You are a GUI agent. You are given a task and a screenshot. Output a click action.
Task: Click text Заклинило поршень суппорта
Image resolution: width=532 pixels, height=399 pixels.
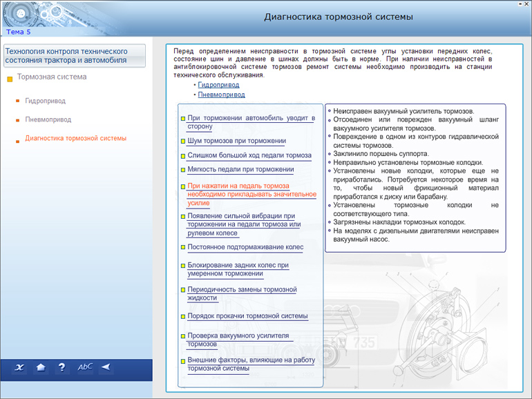[x=381, y=153]
